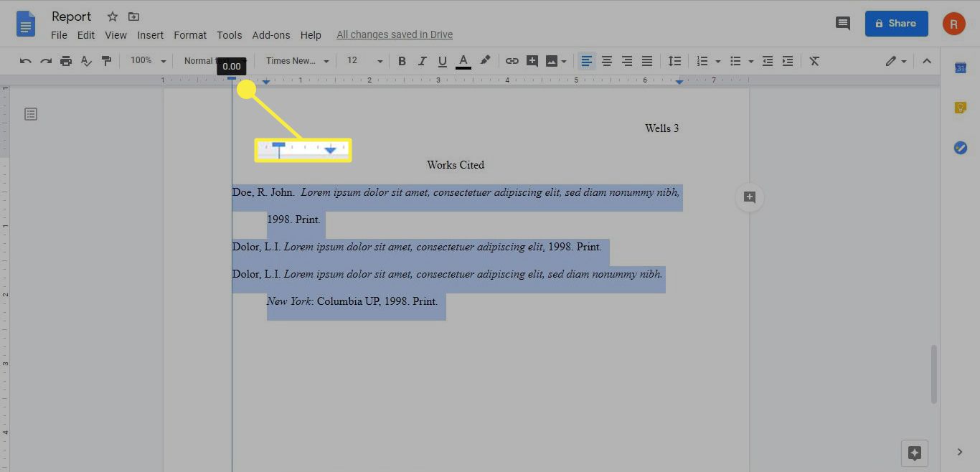Click the Report document title
Image resolution: width=980 pixels, height=472 pixels.
tap(72, 16)
